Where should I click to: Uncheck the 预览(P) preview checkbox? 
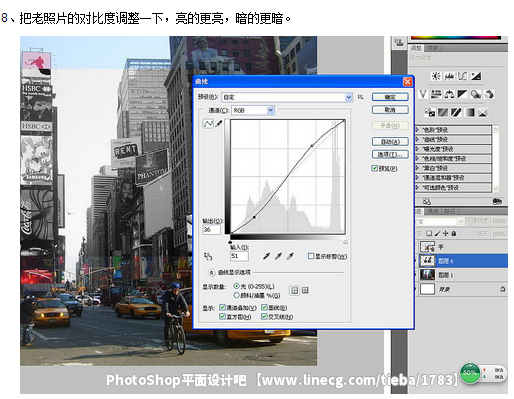pos(375,168)
